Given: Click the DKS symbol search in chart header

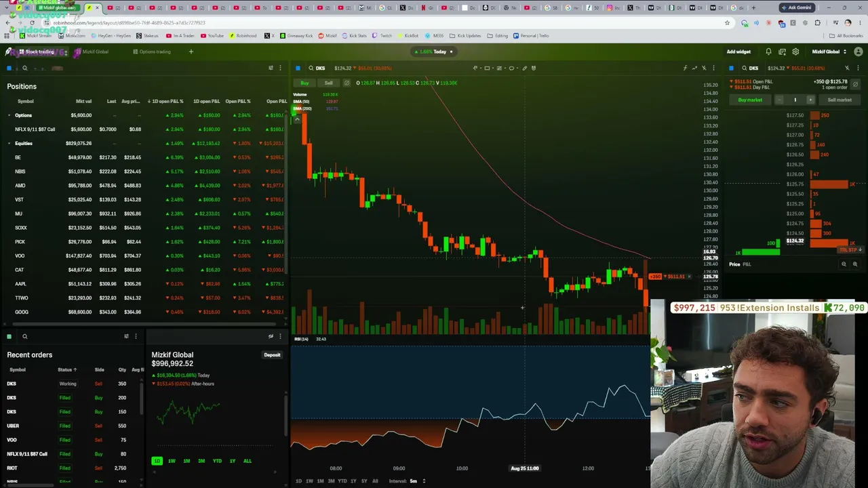Looking at the screenshot, I should pos(317,68).
